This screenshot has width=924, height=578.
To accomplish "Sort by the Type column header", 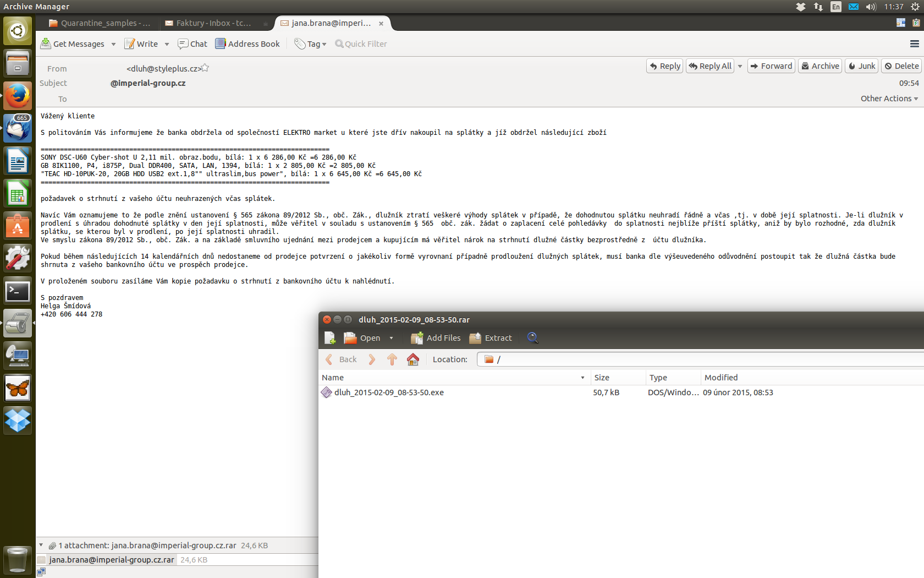I will (x=674, y=378).
